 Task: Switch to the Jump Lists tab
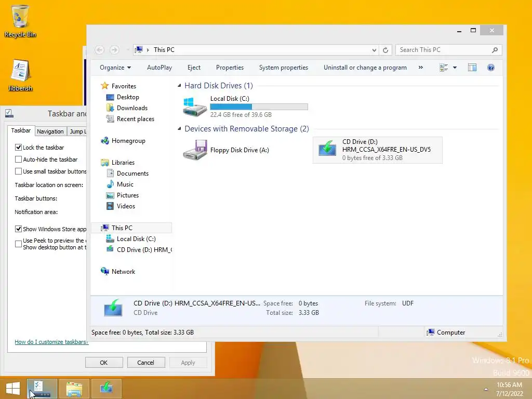77,131
